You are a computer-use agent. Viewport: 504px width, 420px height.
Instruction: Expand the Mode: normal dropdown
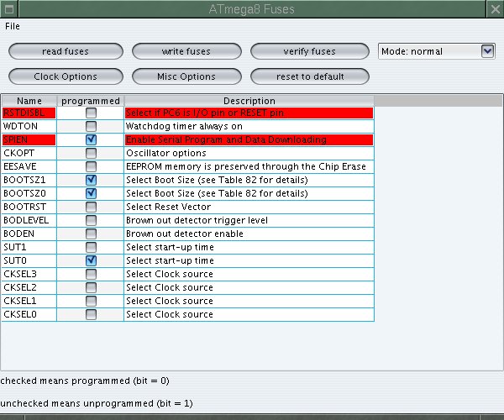tap(487, 51)
